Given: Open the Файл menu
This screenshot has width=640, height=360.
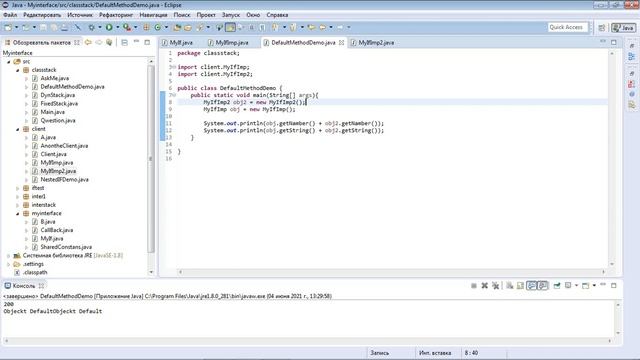Looking at the screenshot, I should (x=10, y=15).
